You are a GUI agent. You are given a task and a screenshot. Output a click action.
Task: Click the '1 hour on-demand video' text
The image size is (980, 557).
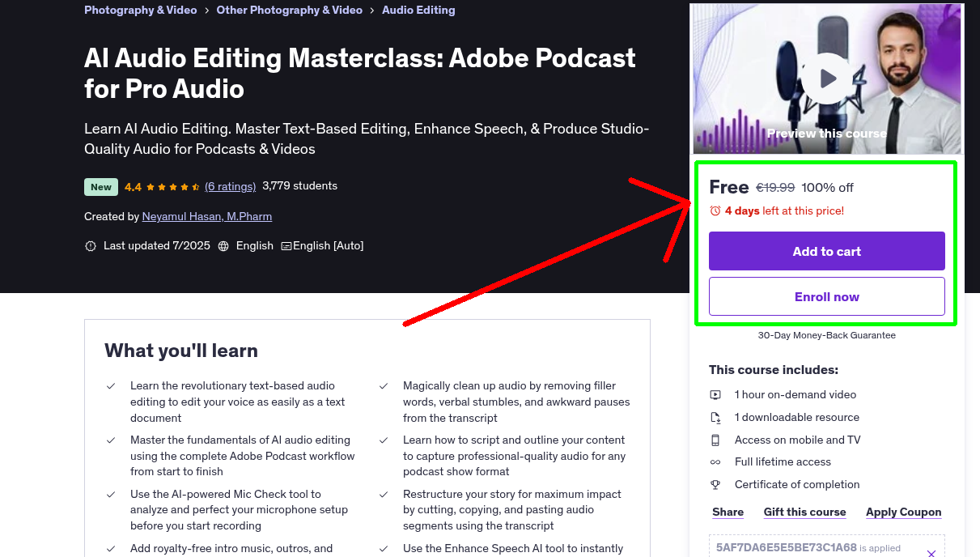click(x=795, y=395)
